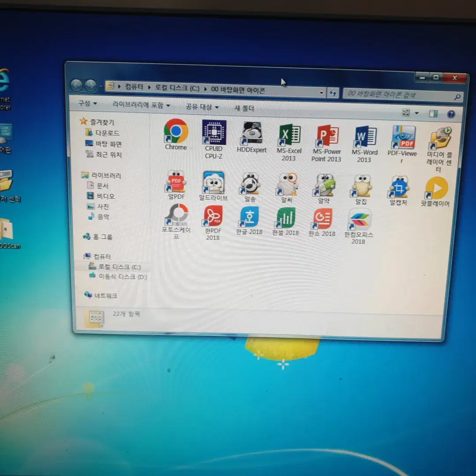The height and width of the screenshot is (476, 476).
Task: Open the 문서 library
Action: tap(102, 186)
